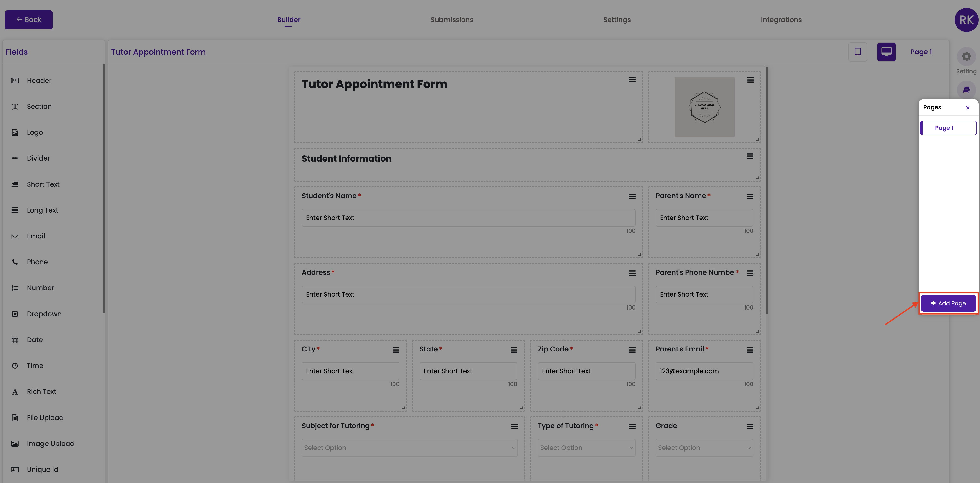Click Parent's Email input field
980x483 pixels.
pyautogui.click(x=704, y=371)
